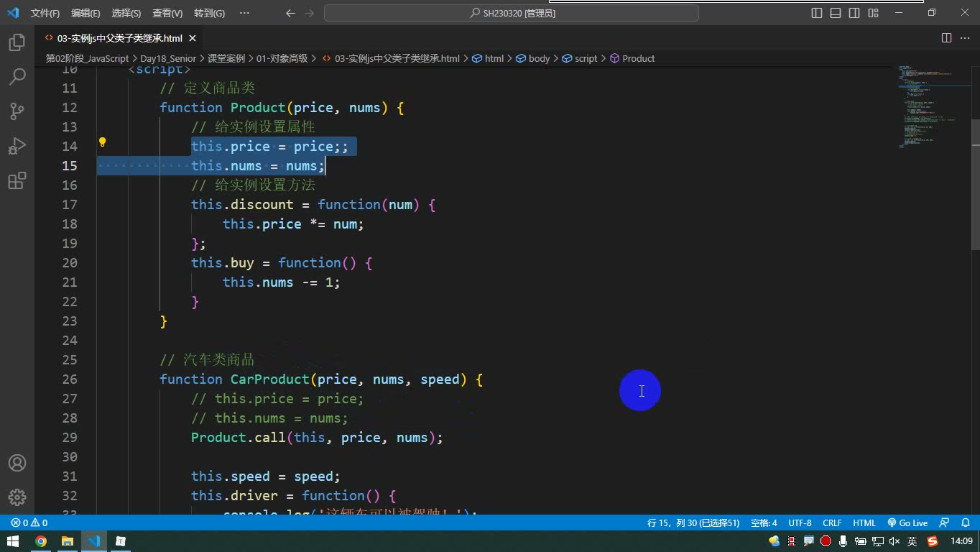Toggle the secondary sidebar layout button

point(854,13)
